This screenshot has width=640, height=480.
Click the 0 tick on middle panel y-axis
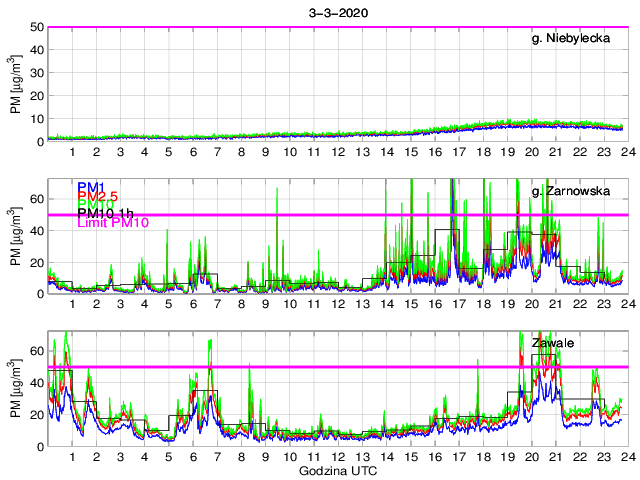[x=38, y=294]
